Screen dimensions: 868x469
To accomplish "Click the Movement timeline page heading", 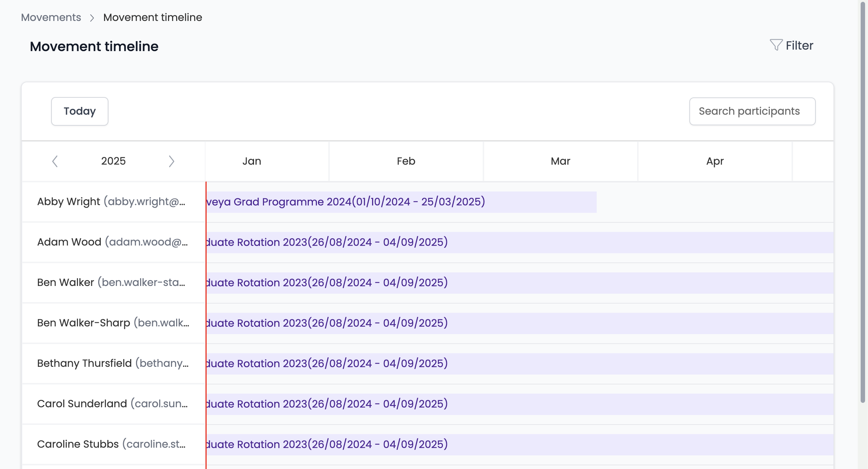I will click(x=94, y=46).
